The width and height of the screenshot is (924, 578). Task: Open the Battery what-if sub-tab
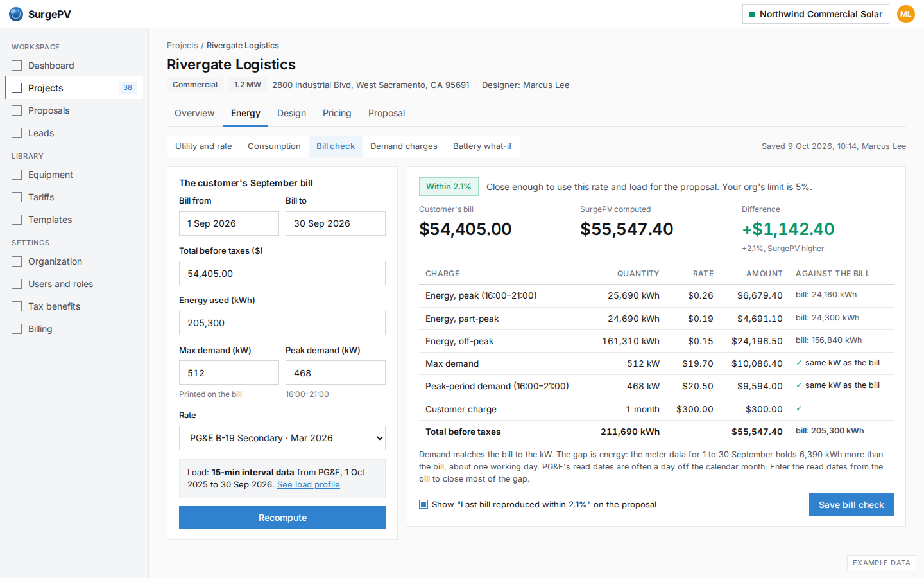[483, 146]
